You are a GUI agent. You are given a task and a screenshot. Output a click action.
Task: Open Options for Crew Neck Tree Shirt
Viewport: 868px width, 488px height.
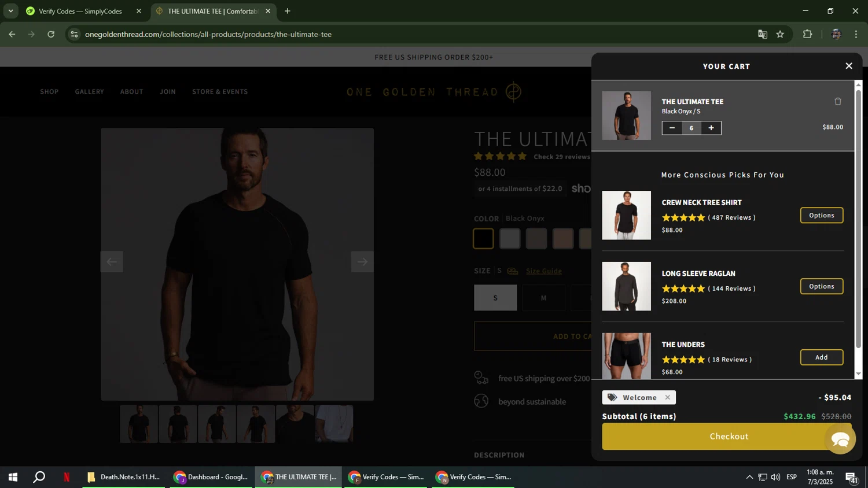[822, 215]
